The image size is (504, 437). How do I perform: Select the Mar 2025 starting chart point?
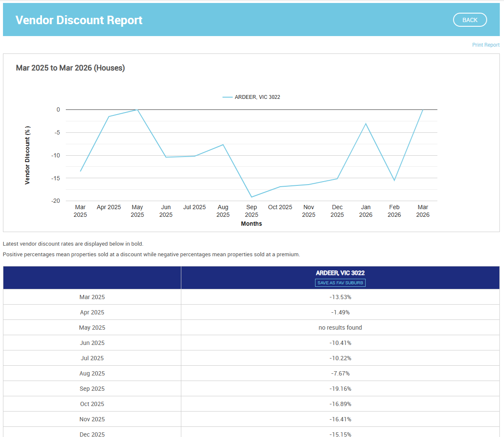(x=80, y=171)
